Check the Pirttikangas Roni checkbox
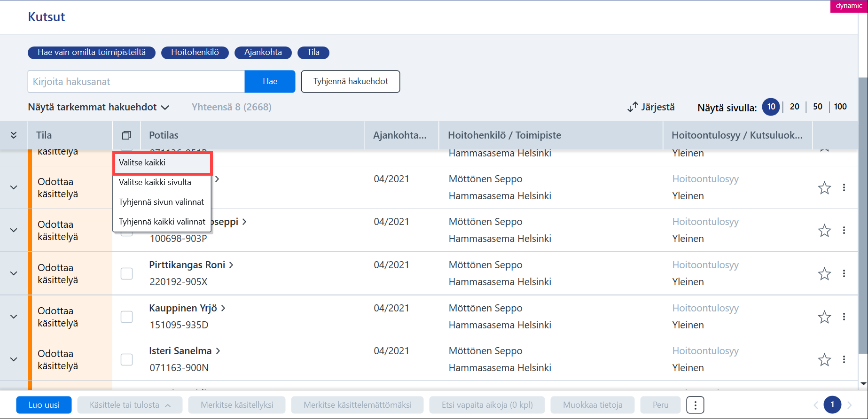Image resolution: width=868 pixels, height=419 pixels. pos(127,273)
